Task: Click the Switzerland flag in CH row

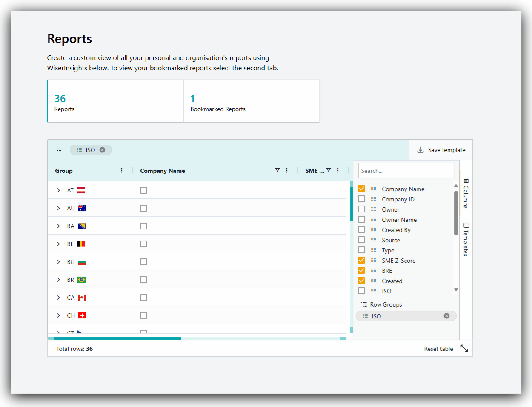Action: (83, 315)
